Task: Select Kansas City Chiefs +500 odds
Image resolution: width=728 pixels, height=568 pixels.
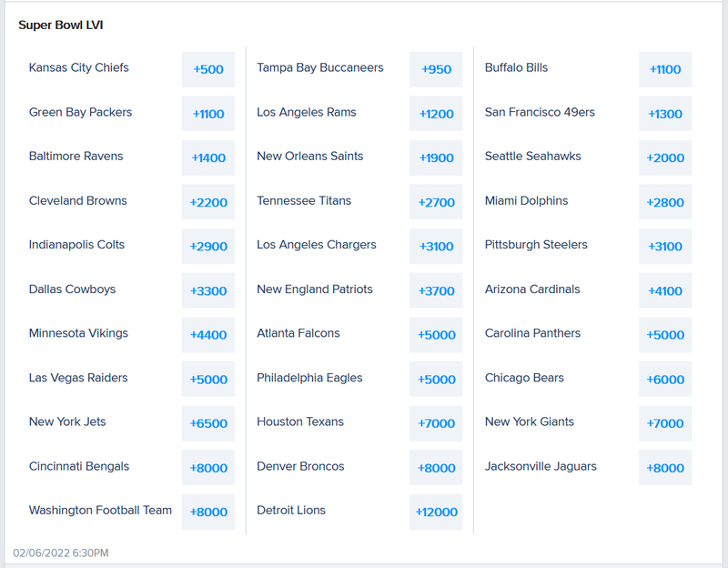Action: [x=208, y=69]
